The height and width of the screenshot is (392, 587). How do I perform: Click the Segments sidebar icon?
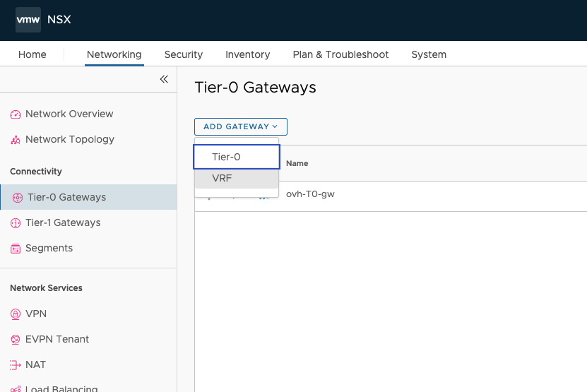16,249
